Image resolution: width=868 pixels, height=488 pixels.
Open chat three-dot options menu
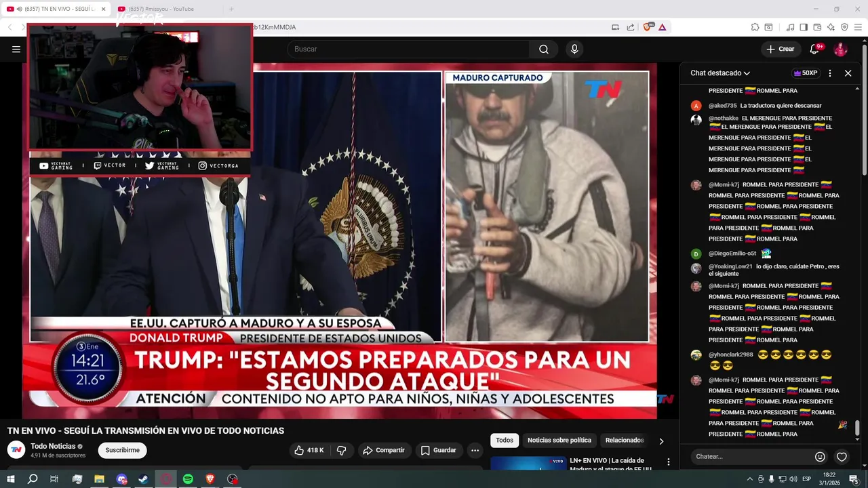[830, 73]
